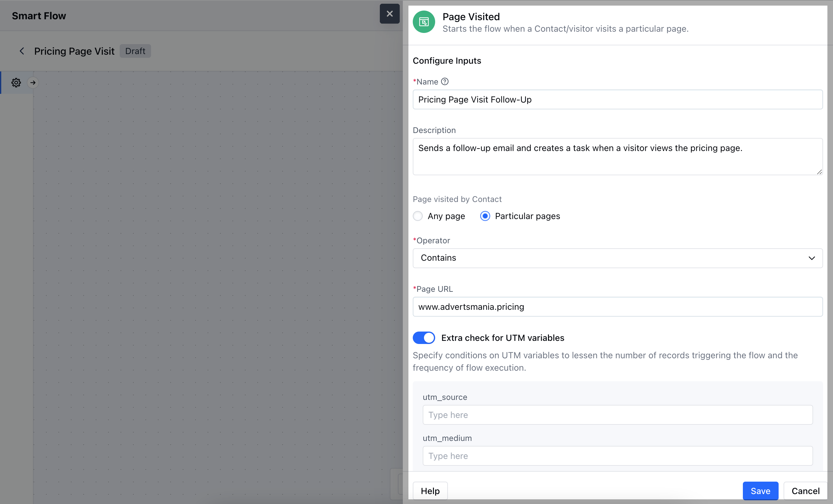Click the green Page Visited trigger icon
The height and width of the screenshot is (504, 833).
click(424, 22)
